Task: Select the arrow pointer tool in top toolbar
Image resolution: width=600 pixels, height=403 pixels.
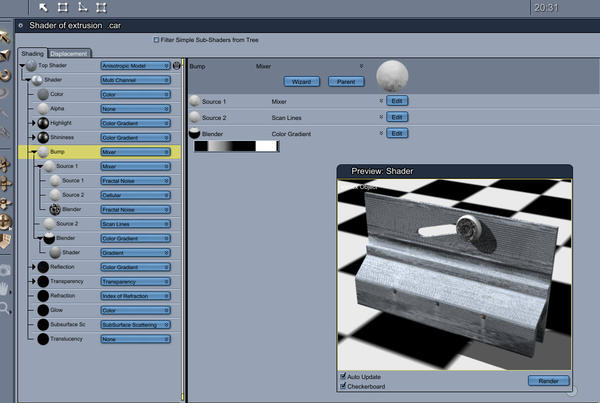Action: 43,8
